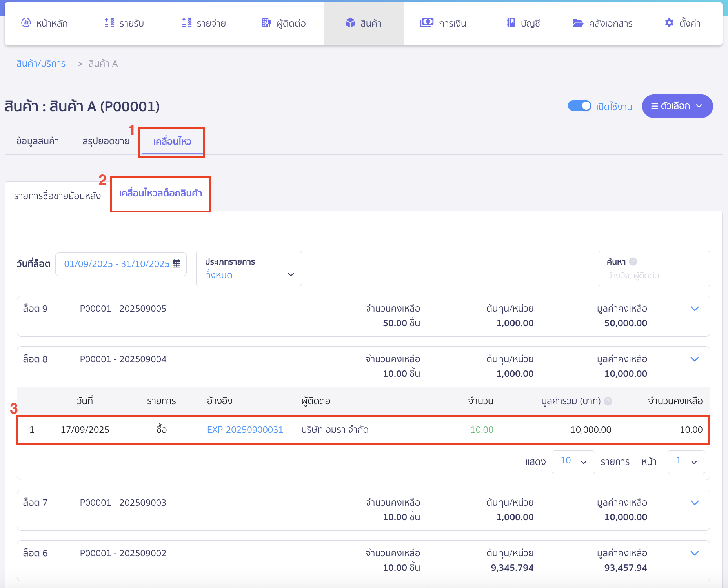Select รายการซื้อขายย้อนหลัง tab
Viewport: 728px width, 588px height.
(57, 196)
